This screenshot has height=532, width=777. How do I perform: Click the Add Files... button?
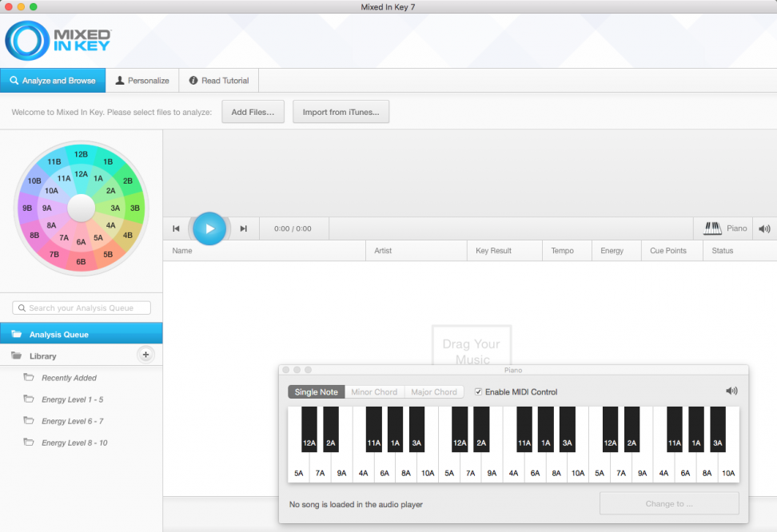point(253,113)
